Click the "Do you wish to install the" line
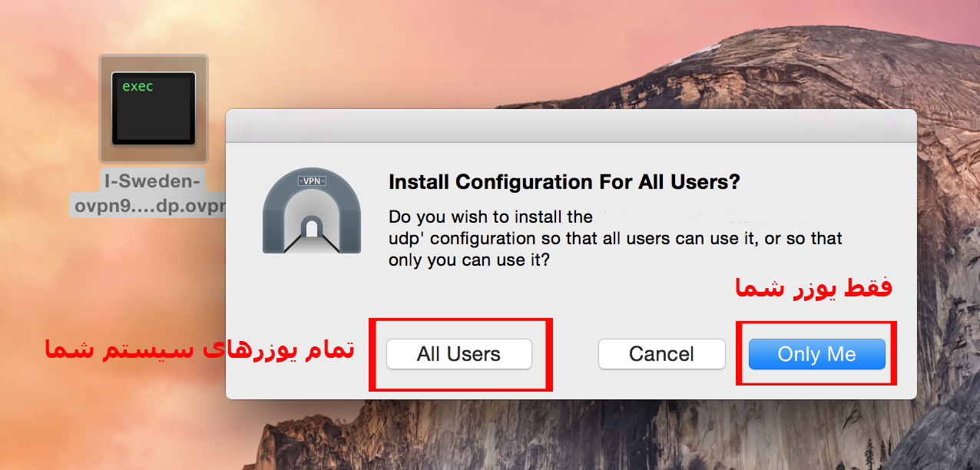 click(490, 217)
